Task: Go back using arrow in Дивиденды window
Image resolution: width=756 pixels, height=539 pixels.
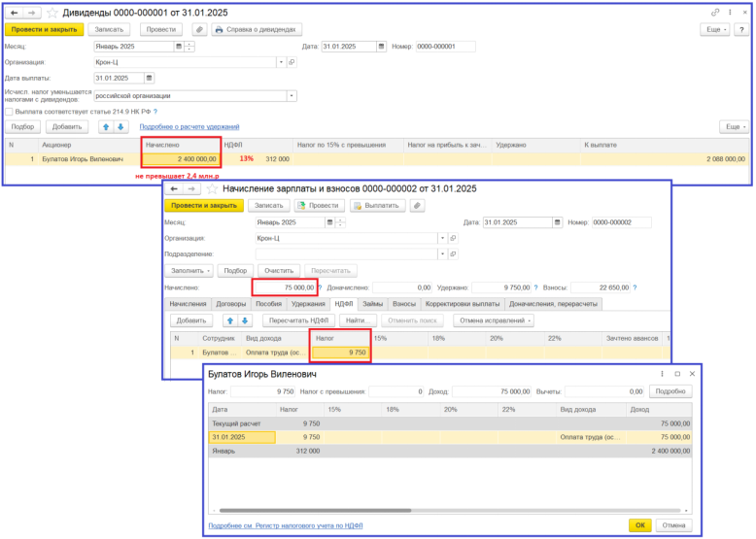Action: 15,13
